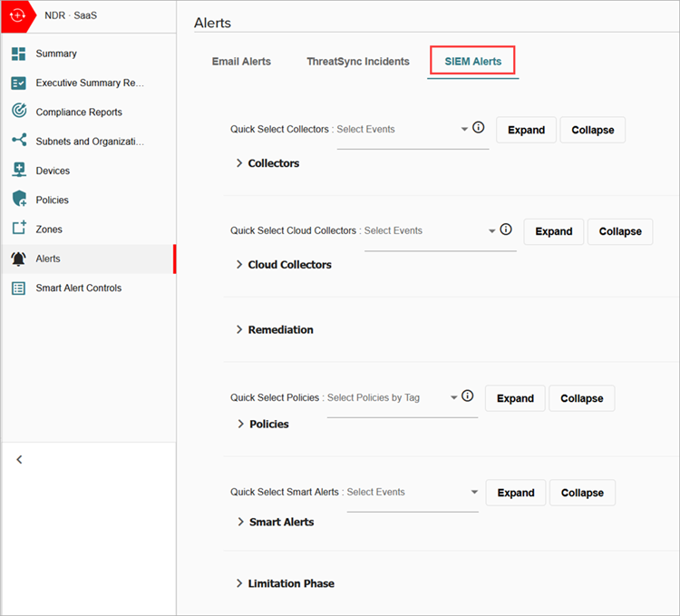This screenshot has width=680, height=616.
Task: Click the Zones add-square icon
Action: (19, 228)
